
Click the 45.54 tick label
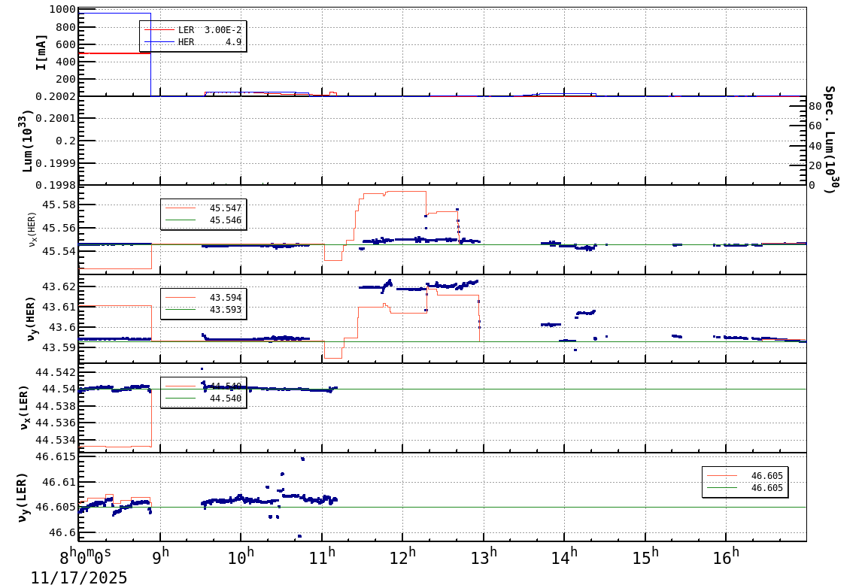[59, 251]
